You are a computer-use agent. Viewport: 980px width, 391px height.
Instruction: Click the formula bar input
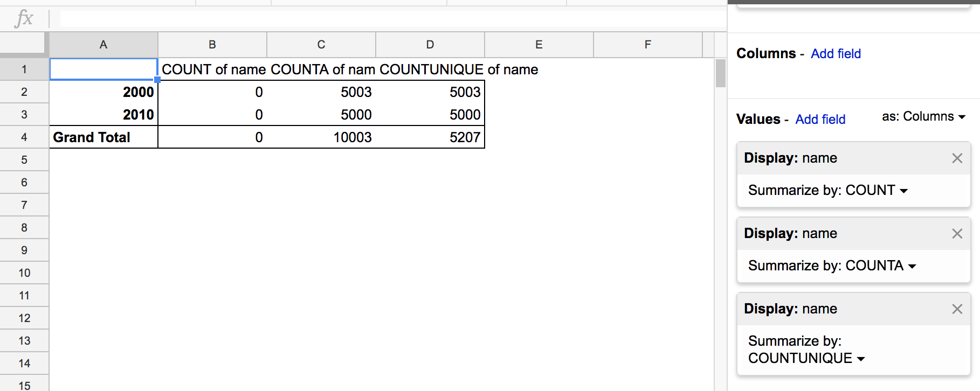click(392, 19)
